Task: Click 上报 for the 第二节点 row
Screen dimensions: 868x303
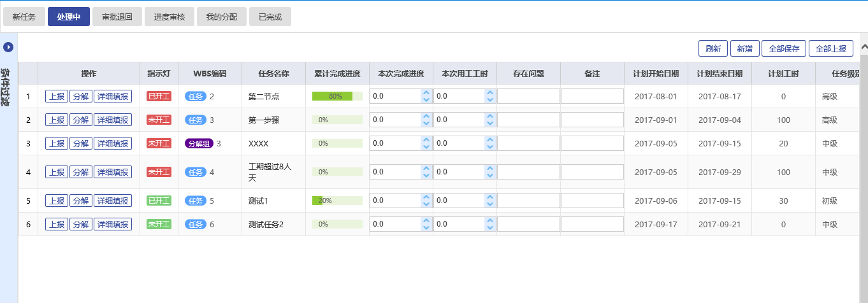Action: coord(56,96)
